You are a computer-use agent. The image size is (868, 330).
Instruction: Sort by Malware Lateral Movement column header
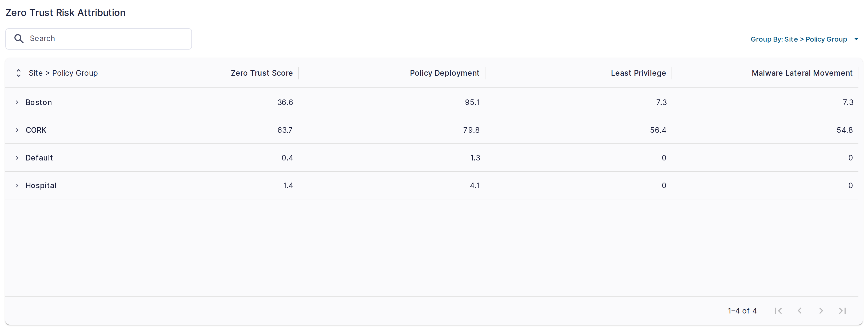pyautogui.click(x=802, y=73)
